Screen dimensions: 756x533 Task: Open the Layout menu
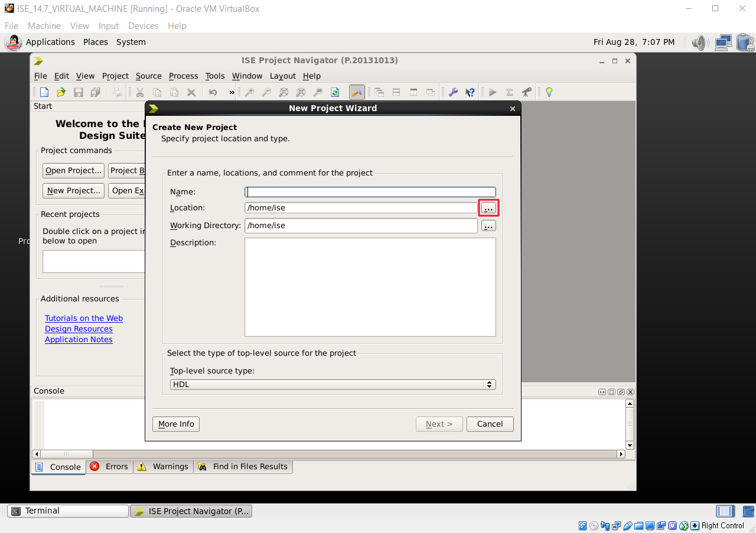click(x=283, y=76)
